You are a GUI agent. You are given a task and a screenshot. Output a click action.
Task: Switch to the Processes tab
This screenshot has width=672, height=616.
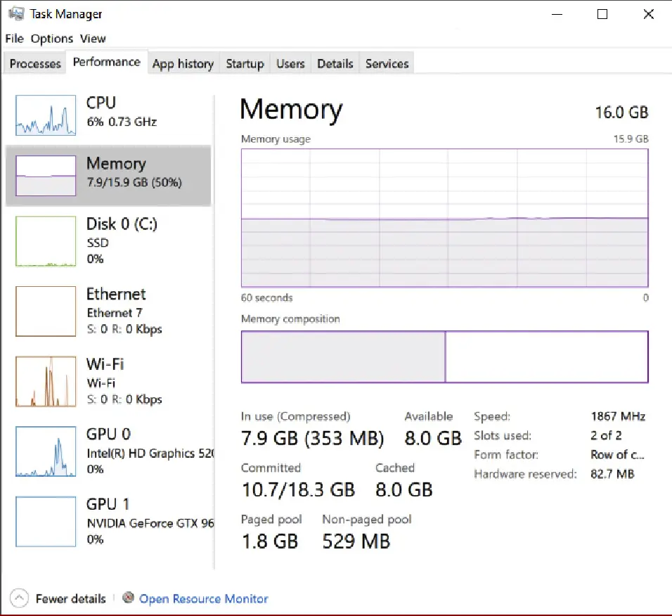pyautogui.click(x=35, y=64)
